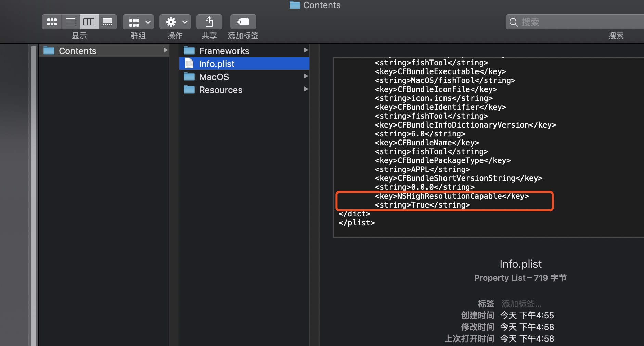Expand the Frameworks folder
Viewport: 644px width, 346px height.
(306, 50)
